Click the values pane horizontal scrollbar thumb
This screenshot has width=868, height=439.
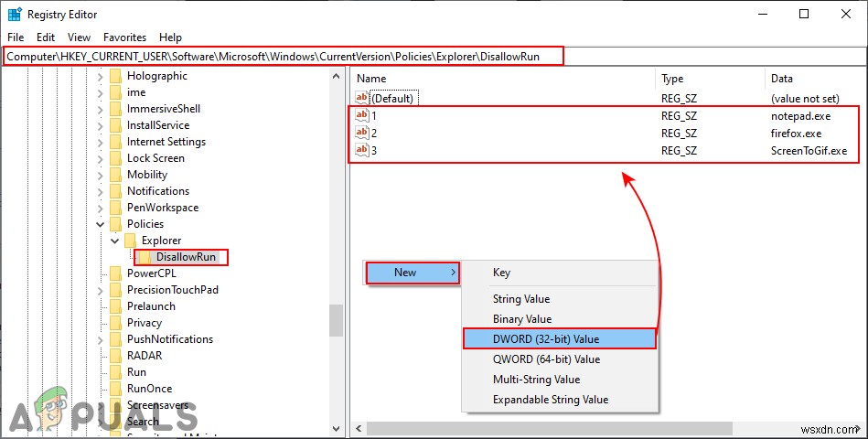pos(549,428)
